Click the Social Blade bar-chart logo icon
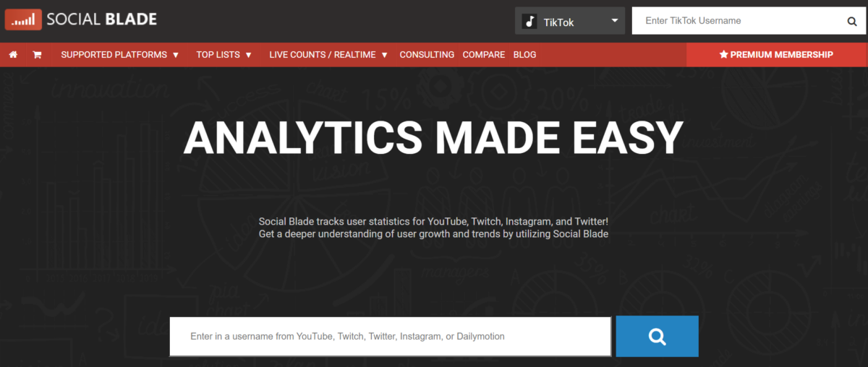Viewport: 868px width, 367px height. click(x=23, y=20)
